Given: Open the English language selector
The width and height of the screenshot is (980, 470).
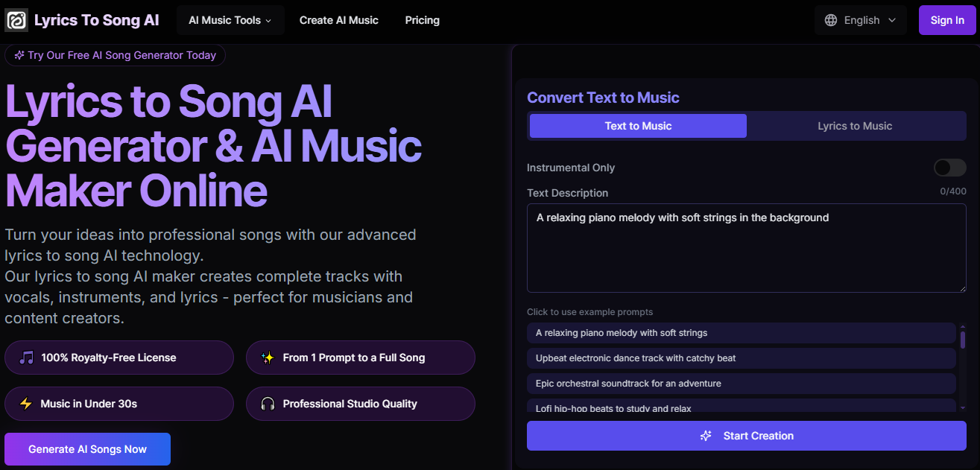Looking at the screenshot, I should click(861, 20).
